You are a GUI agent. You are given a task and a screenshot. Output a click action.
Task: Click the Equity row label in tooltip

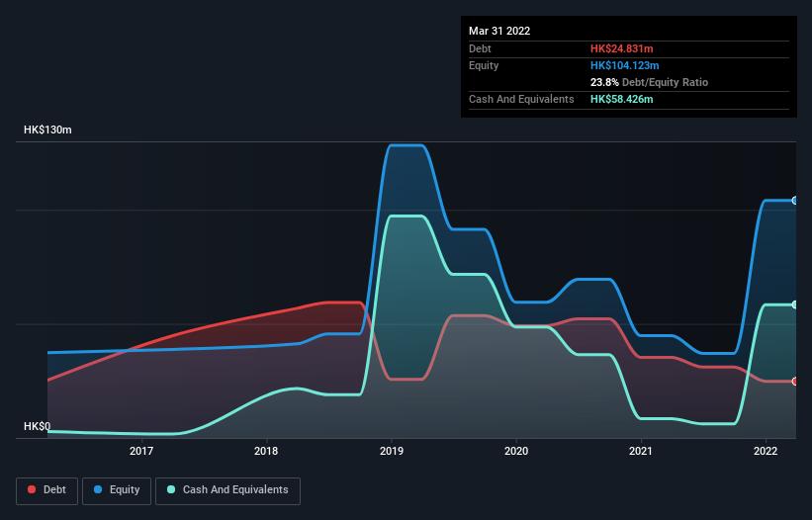click(484, 65)
